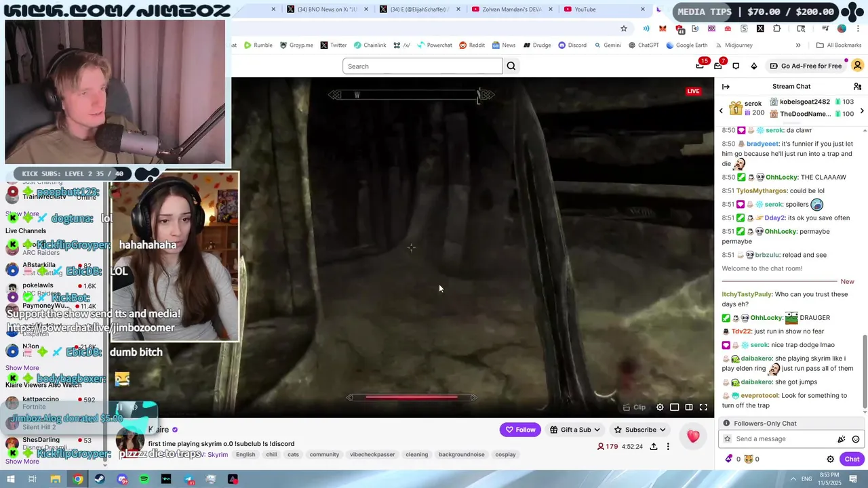Viewport: 868px width, 488px height.
Task: Open the All Bookmarks folder
Action: 839,45
